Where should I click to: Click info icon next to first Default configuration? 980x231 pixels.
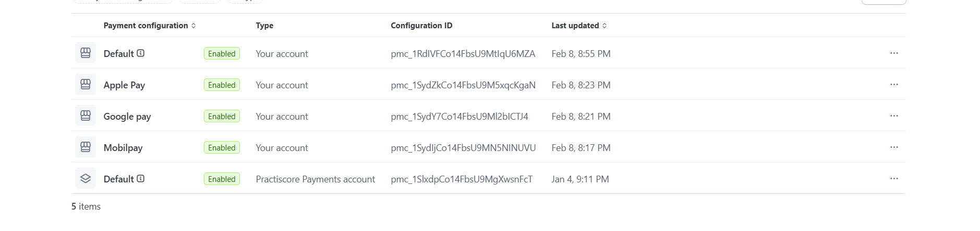tap(141, 53)
